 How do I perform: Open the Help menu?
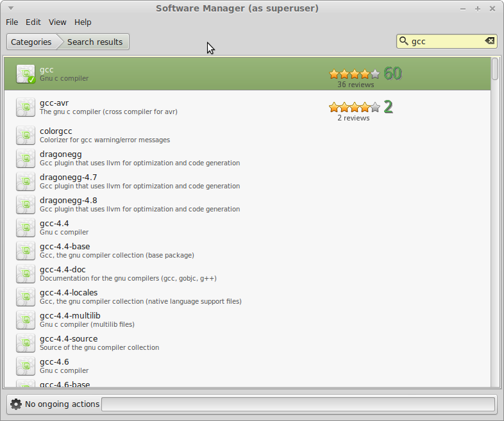(83, 22)
